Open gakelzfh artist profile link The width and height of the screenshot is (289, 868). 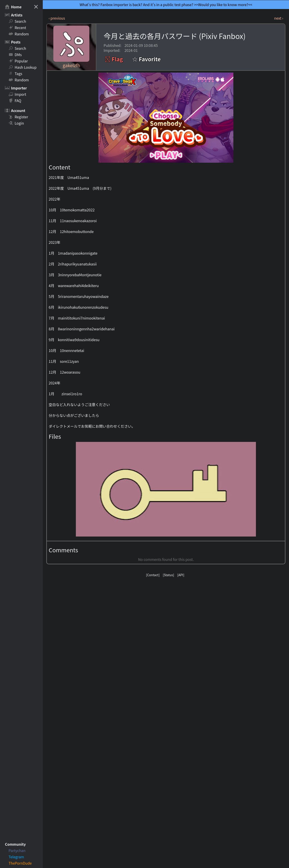pyautogui.click(x=71, y=65)
